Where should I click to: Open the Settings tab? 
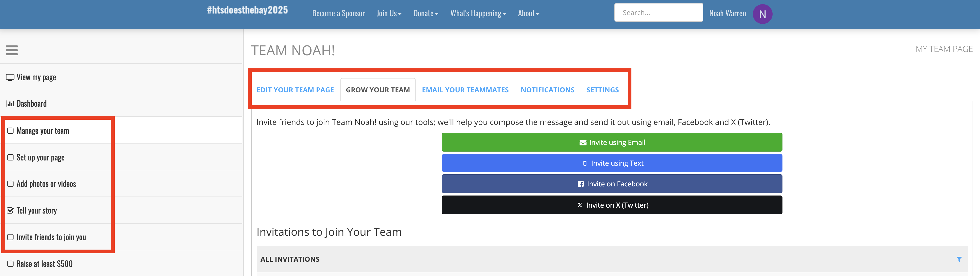(602, 90)
